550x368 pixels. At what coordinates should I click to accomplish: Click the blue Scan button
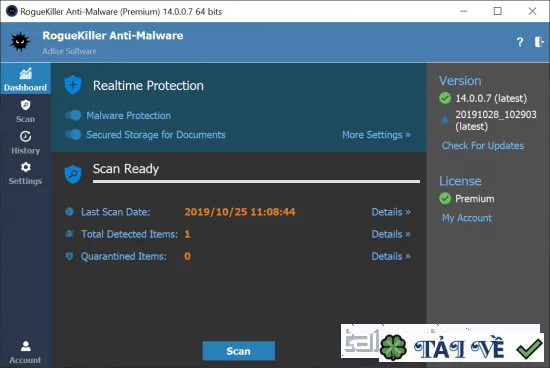tap(239, 351)
